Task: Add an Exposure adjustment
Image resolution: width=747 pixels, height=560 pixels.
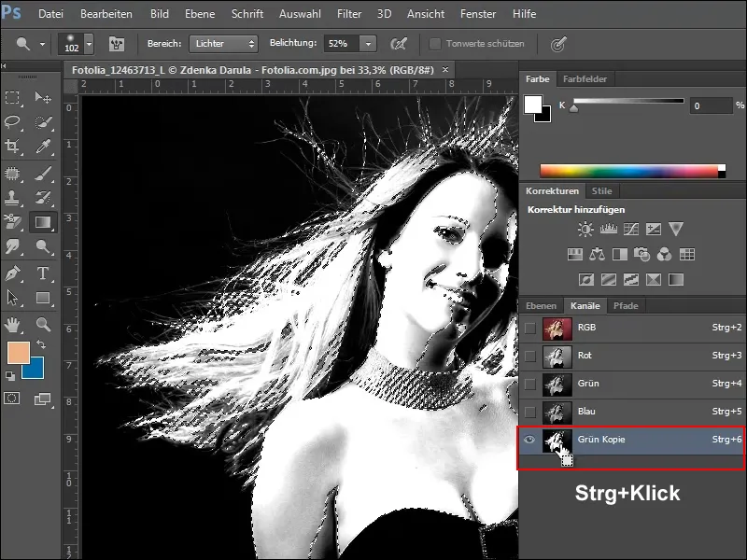Action: click(x=653, y=230)
